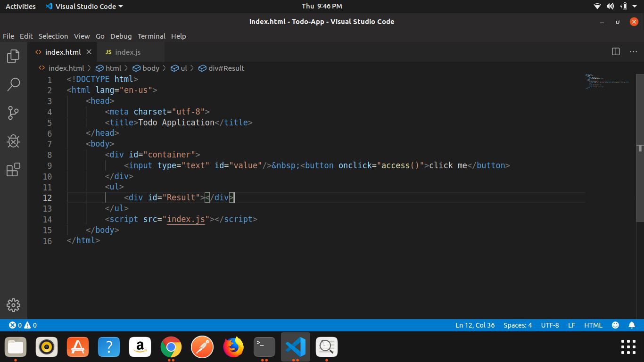Open the Source Control view

13,113
